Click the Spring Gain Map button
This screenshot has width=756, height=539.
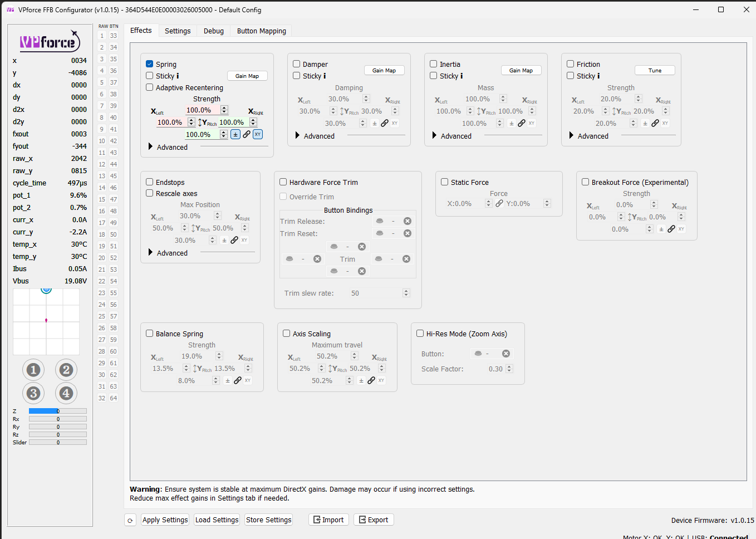(x=247, y=76)
